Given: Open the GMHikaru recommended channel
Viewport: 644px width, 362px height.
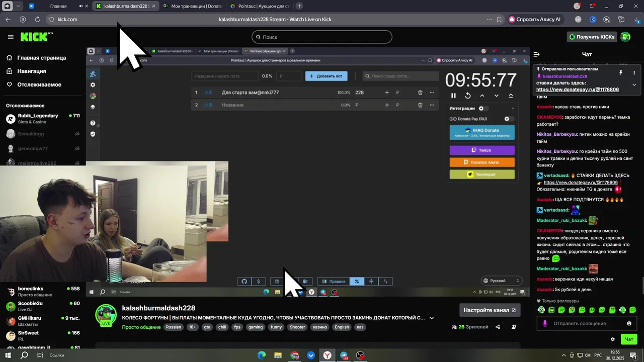Looking at the screenshot, I should point(43,321).
